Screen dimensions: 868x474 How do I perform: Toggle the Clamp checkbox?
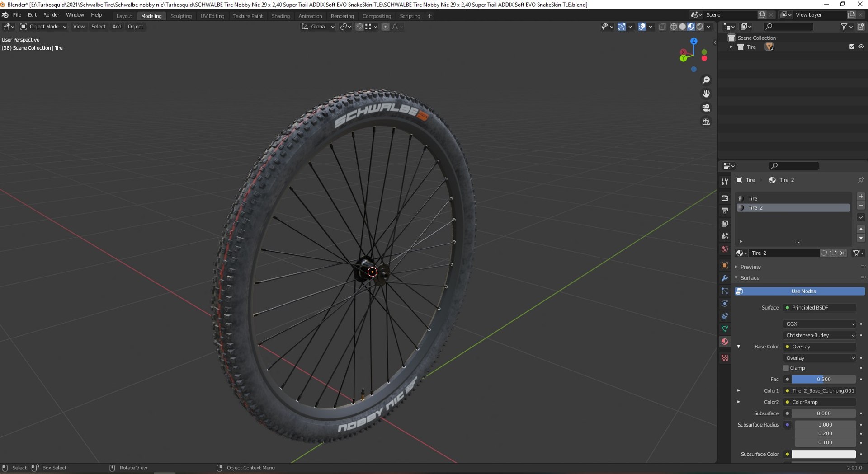tap(786, 368)
